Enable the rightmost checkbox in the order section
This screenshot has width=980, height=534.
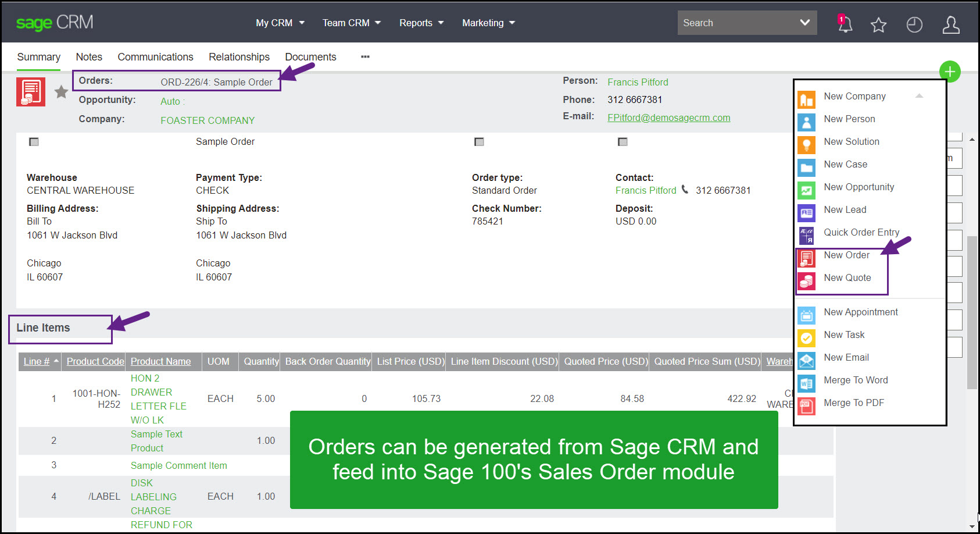click(623, 141)
